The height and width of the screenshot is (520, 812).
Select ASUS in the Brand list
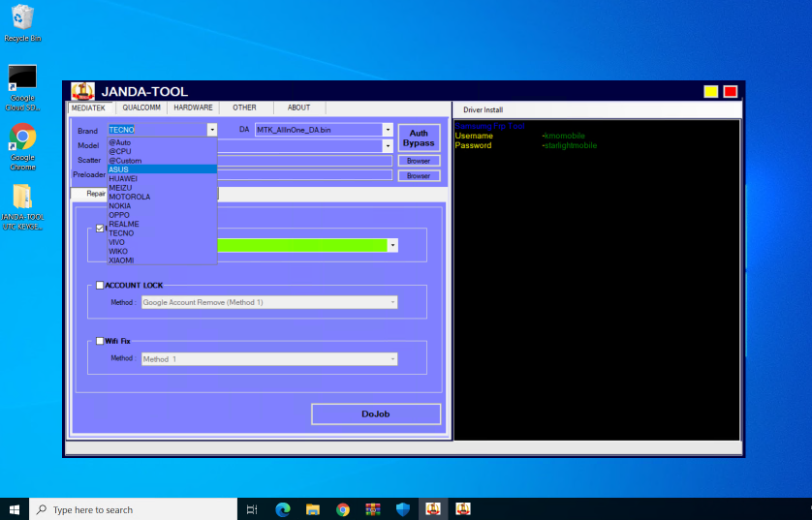pos(162,169)
